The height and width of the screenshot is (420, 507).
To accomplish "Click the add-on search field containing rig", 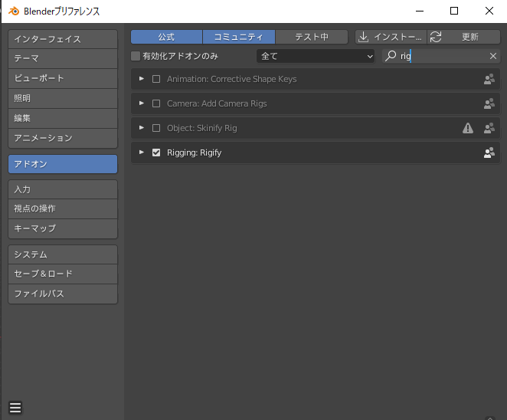I will [441, 56].
